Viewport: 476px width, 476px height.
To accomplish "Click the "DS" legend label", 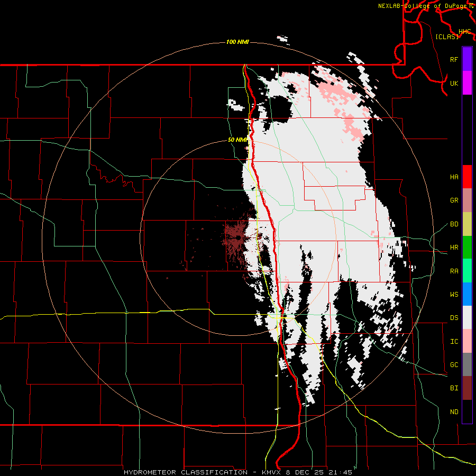I will click(454, 318).
